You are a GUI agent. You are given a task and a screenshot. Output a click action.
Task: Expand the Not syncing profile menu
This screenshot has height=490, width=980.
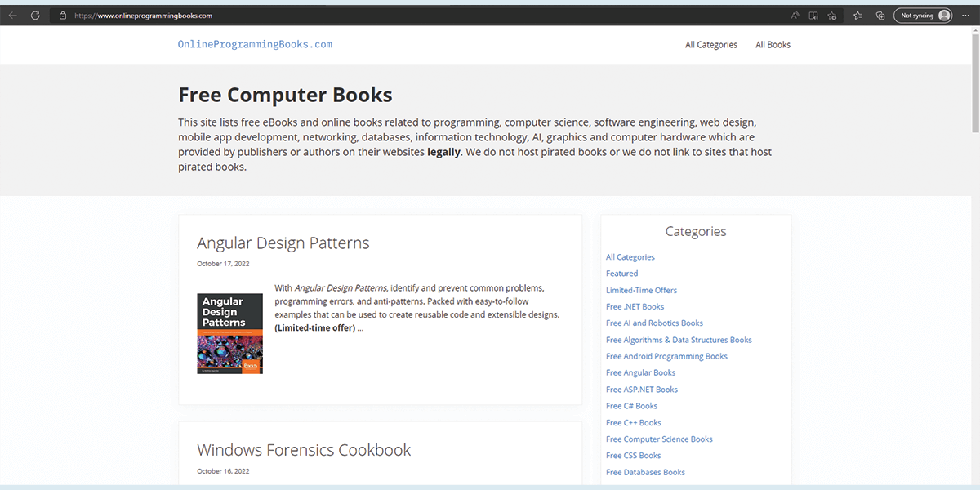[x=923, y=15]
